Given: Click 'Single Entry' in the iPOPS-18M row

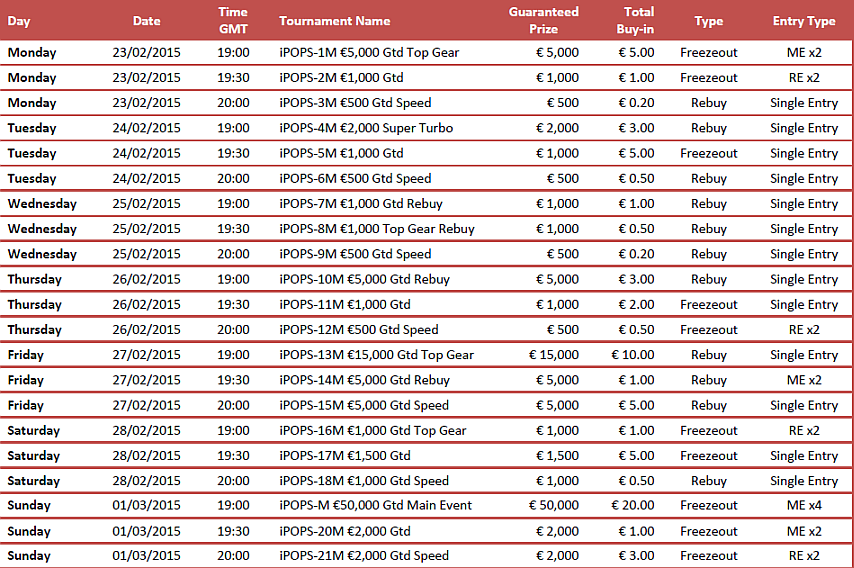Looking at the screenshot, I should 804,481.
